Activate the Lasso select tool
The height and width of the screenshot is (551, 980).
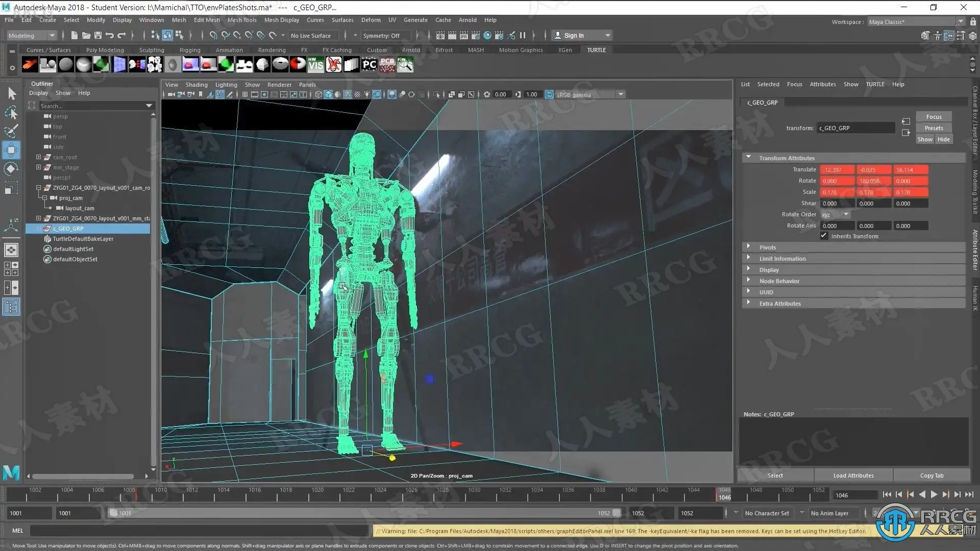[x=11, y=112]
